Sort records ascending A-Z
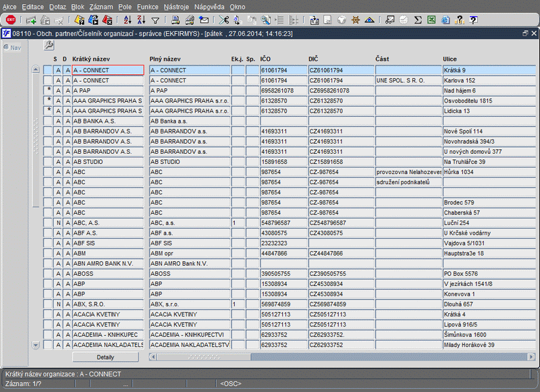The width and height of the screenshot is (540, 392). coord(127,20)
